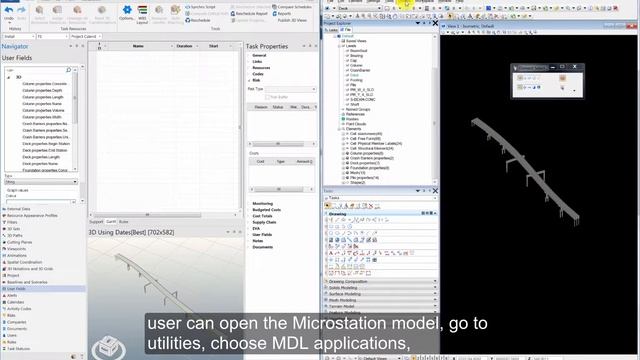640x360 pixels.
Task: Toggle the checkbox below Risk Type
Action: (267, 97)
